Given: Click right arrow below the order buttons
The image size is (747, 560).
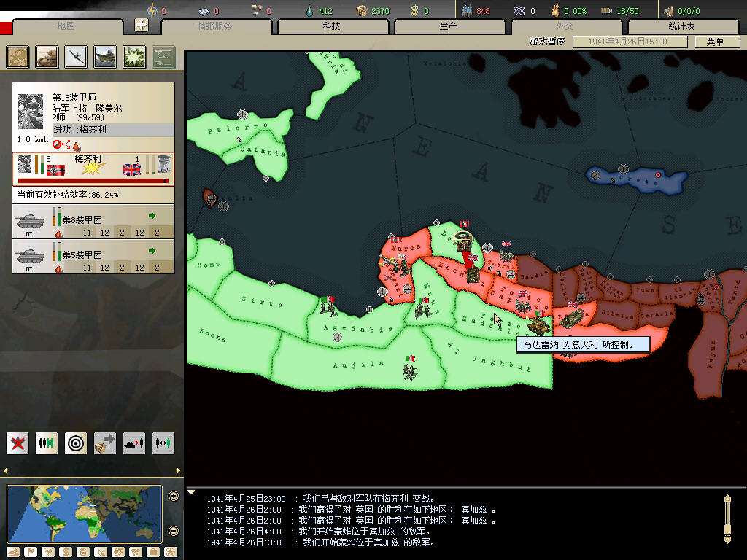Looking at the screenshot, I should click(178, 470).
